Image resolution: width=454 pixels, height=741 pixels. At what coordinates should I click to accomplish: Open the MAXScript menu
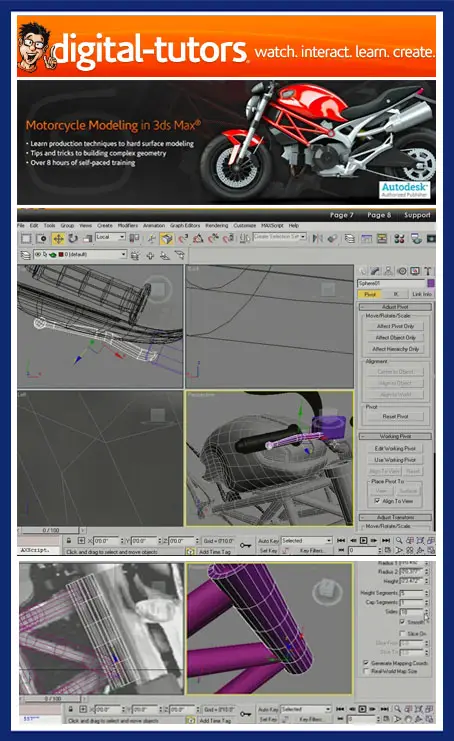point(272,225)
